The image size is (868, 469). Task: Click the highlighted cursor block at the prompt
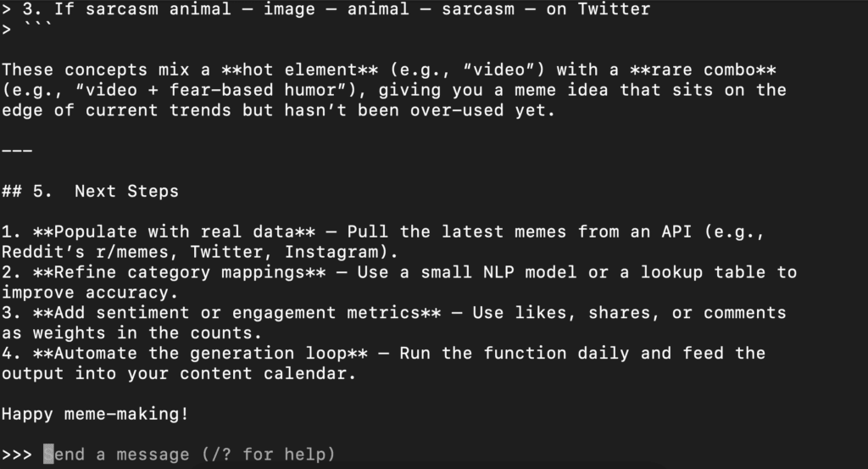point(48,454)
